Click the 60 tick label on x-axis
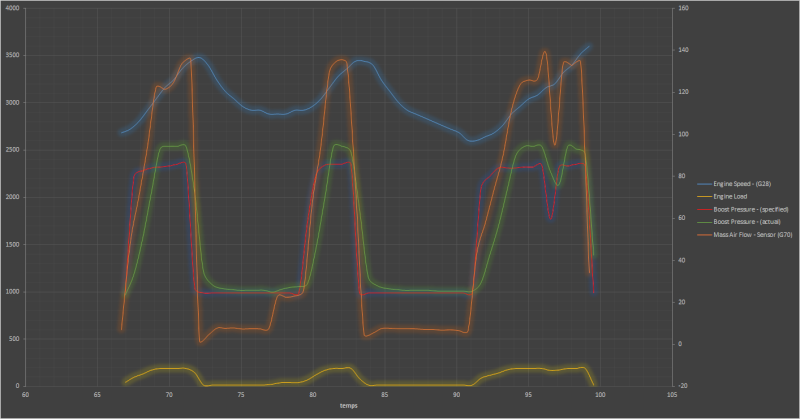 [26, 395]
